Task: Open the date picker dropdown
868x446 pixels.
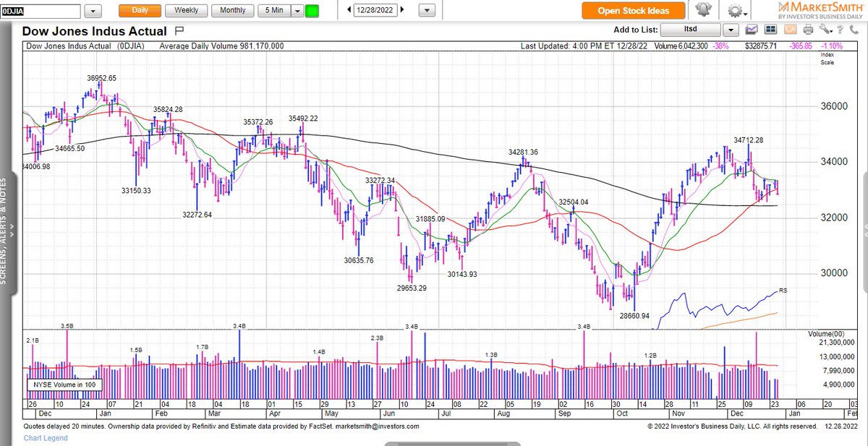Action: tap(427, 11)
